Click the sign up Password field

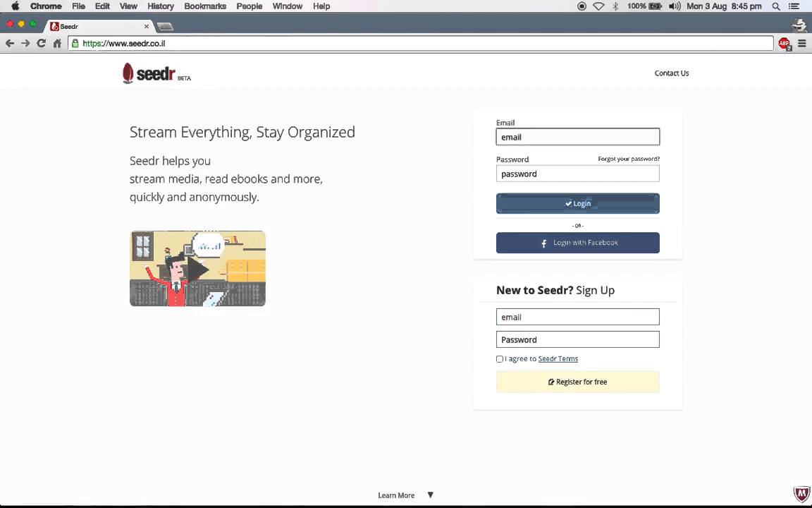point(578,339)
